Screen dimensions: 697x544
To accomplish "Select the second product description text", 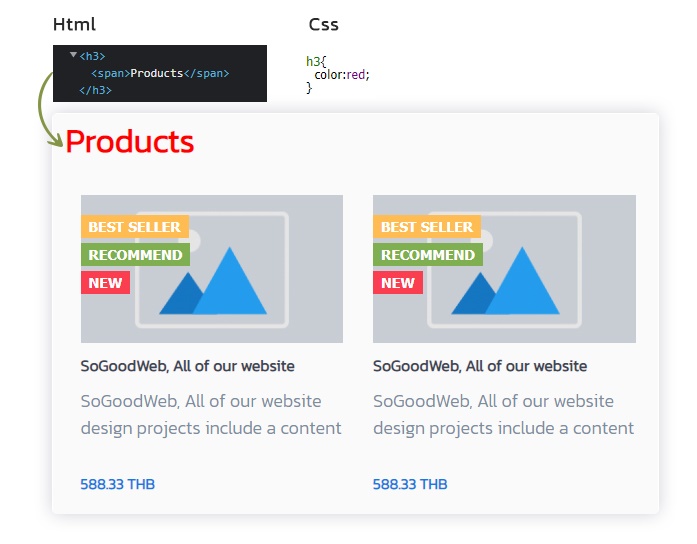I will [503, 415].
